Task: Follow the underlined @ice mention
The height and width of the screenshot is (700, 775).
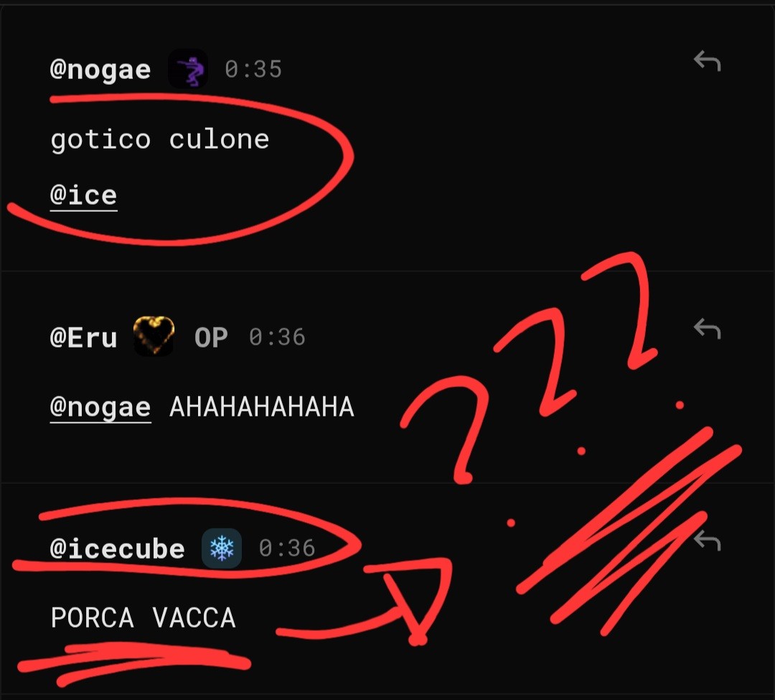Action: click(x=83, y=195)
